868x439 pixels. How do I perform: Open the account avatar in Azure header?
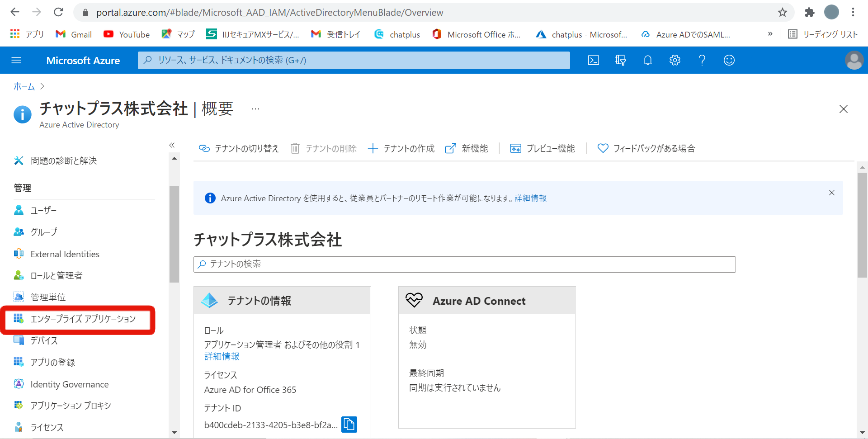[854, 60]
